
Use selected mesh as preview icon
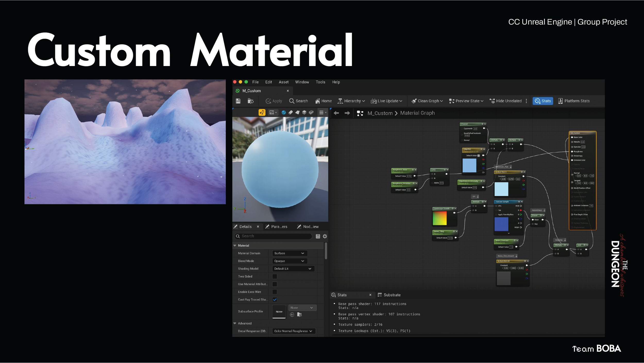click(x=311, y=112)
